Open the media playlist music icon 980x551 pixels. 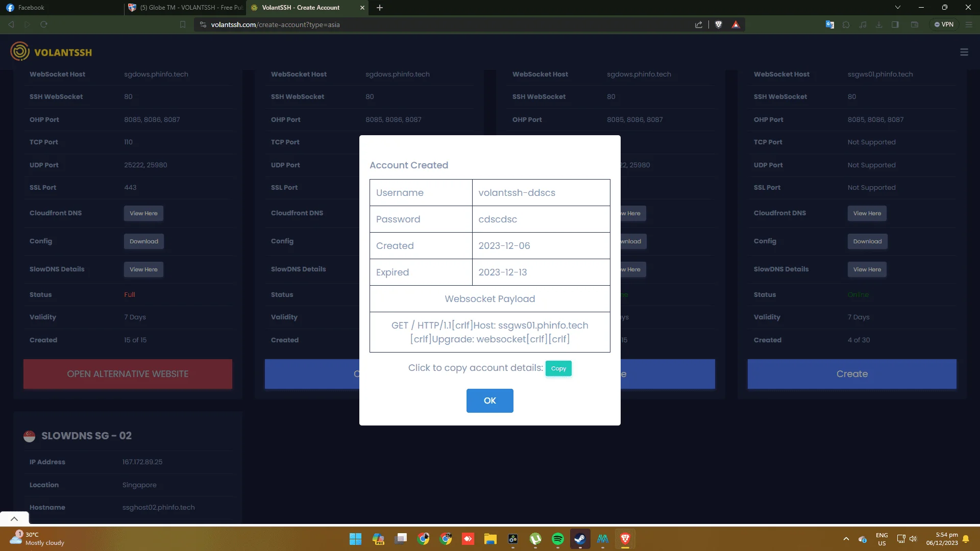pyautogui.click(x=863, y=24)
